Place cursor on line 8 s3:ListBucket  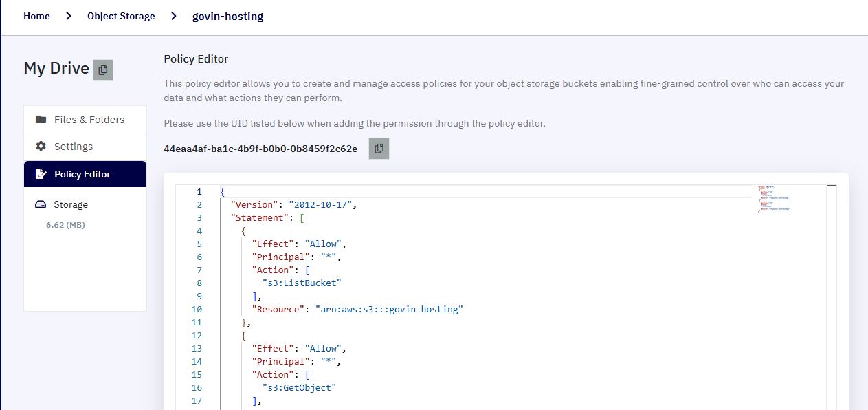(302, 283)
